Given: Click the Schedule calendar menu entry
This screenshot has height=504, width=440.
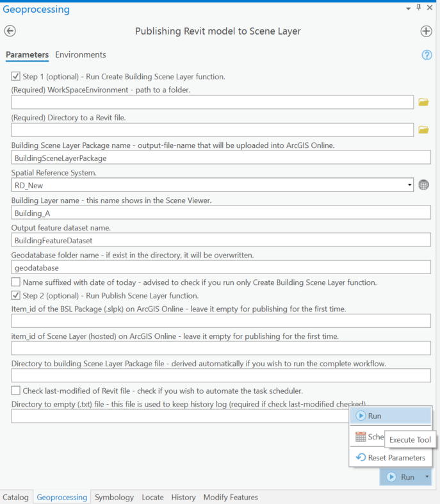Looking at the screenshot, I should [x=368, y=437].
